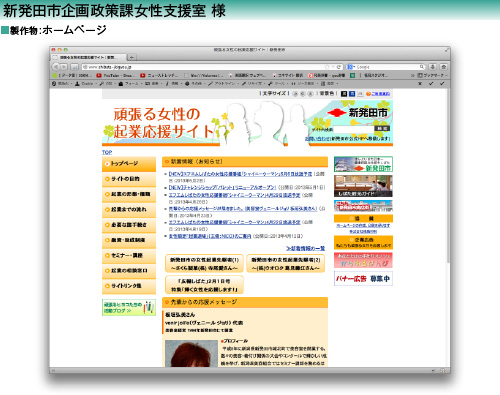Screen dimensions: 500x395
Task: Open the Cookie dropdown in developer toolbar
Action: pos(85,83)
